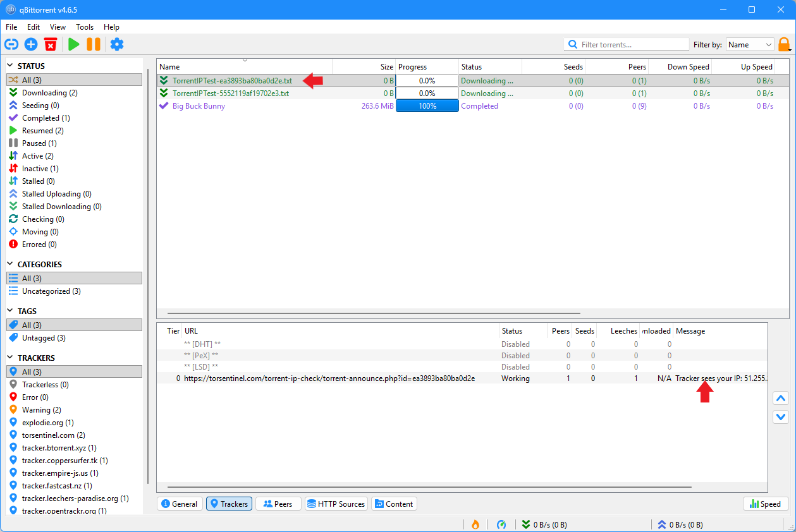The image size is (796, 532).
Task: Collapse the STATUS section
Action: (10, 65)
